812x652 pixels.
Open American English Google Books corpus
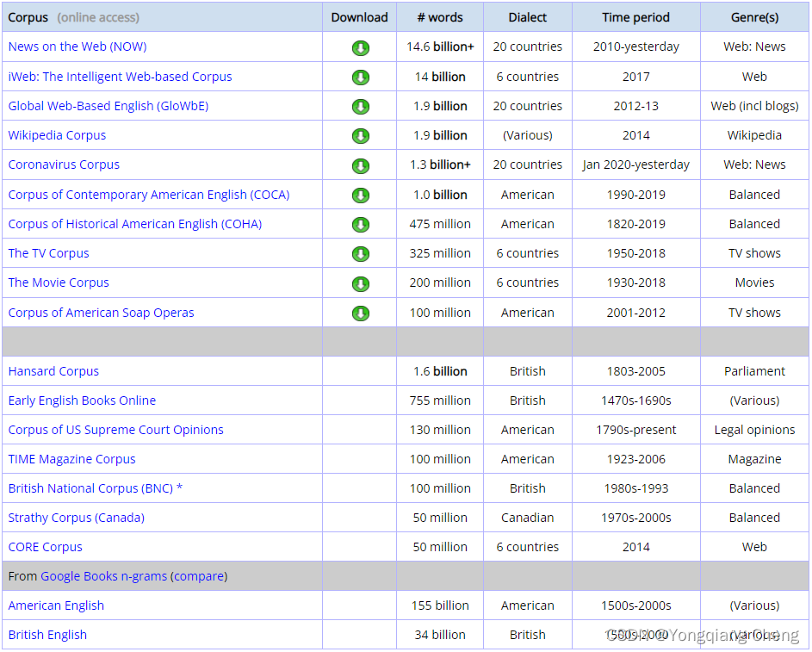tap(56, 605)
